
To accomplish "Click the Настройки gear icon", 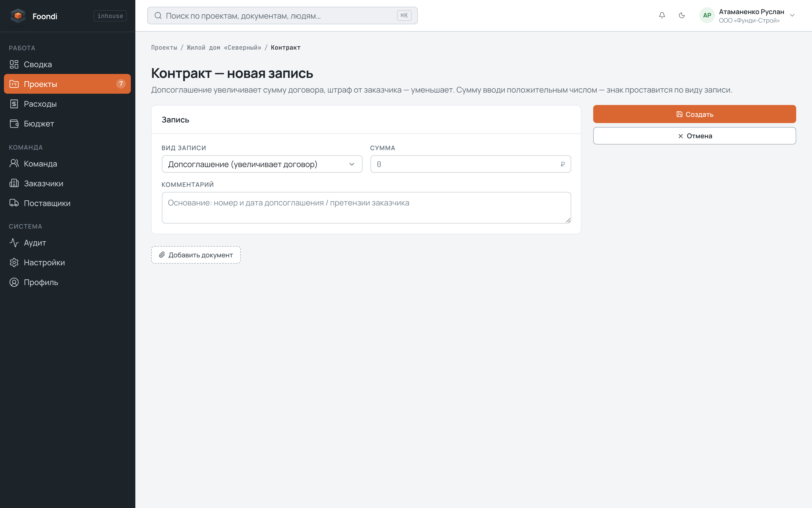I will click(14, 262).
